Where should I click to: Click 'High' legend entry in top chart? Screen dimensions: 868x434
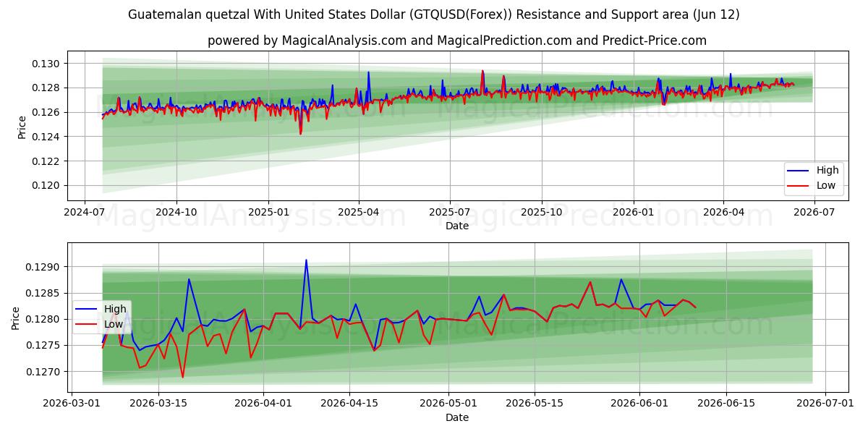pyautogui.click(x=827, y=170)
